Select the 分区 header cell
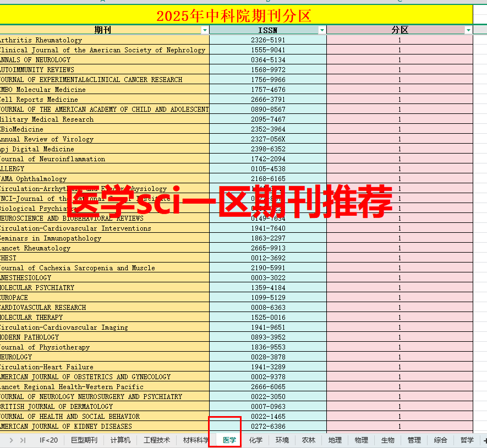 400,30
